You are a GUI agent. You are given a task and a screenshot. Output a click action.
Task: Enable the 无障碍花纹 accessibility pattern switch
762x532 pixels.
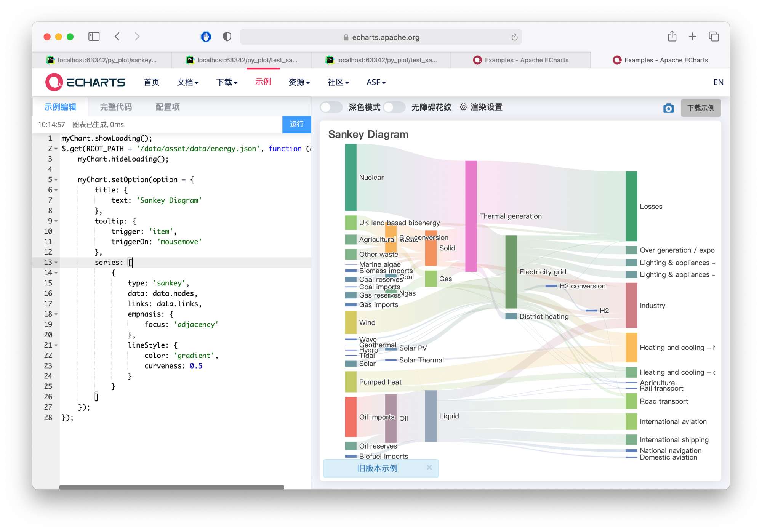(x=394, y=107)
